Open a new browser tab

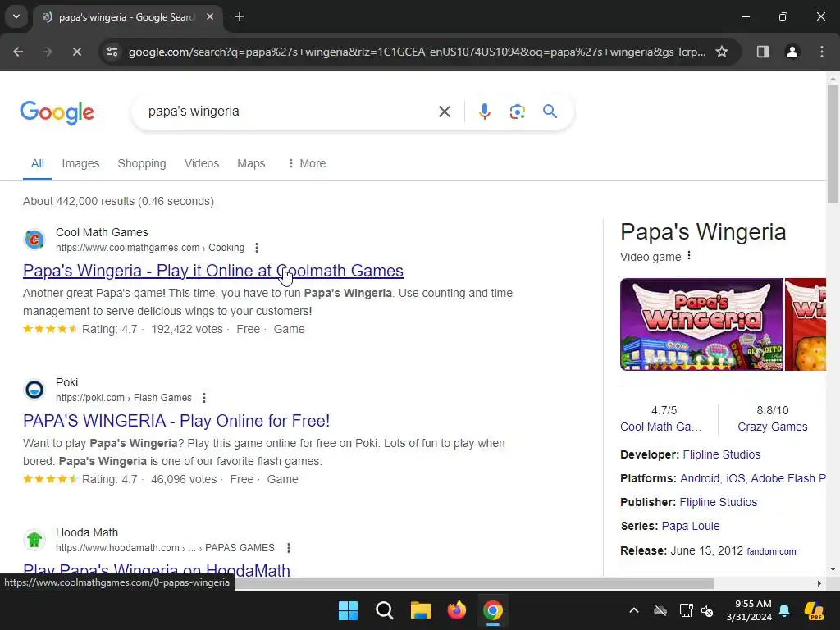(x=240, y=16)
